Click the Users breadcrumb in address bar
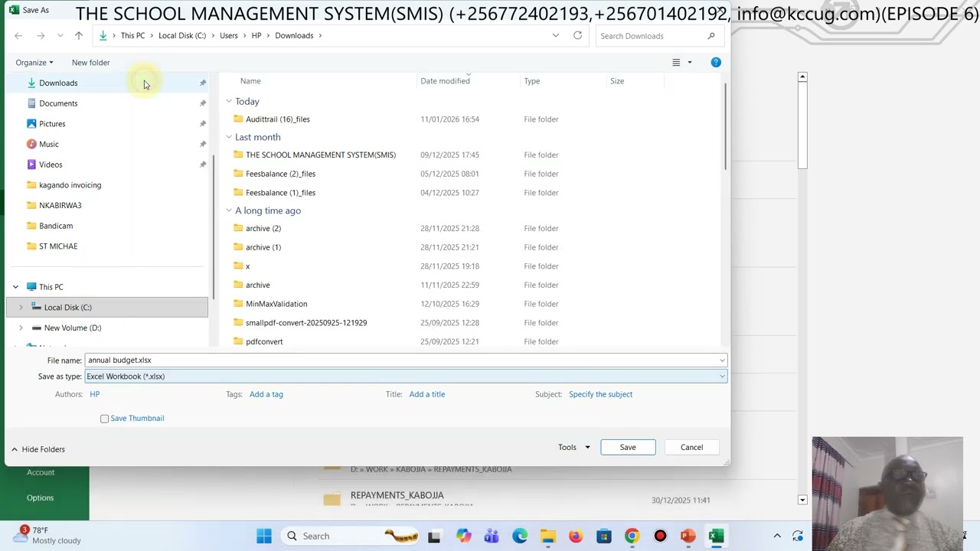 [229, 36]
